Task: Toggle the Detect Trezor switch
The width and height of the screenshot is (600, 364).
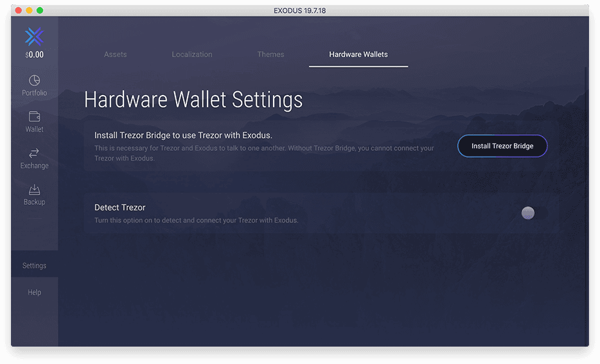Action: 534,213
